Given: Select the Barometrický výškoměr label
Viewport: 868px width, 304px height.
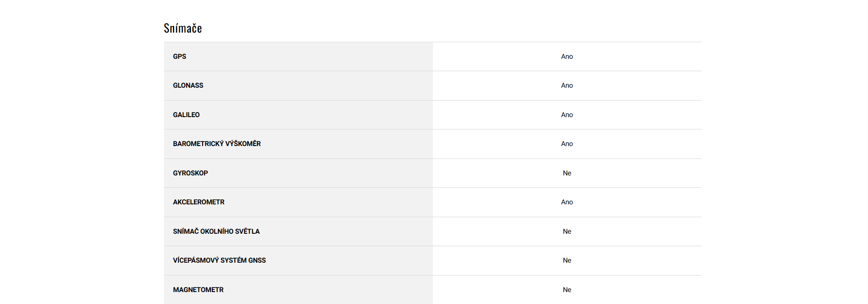Looking at the screenshot, I should click(217, 144).
